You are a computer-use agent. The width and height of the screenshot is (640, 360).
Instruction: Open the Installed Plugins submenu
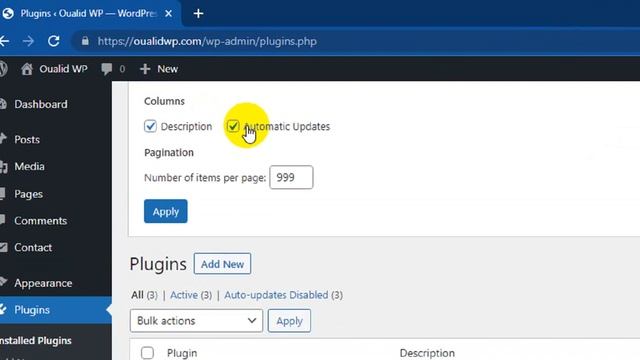(x=36, y=340)
